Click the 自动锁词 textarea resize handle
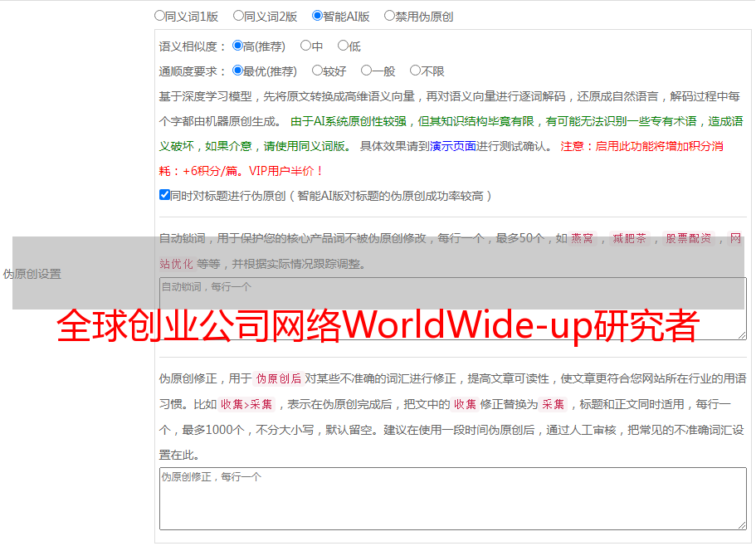Screen dimensions: 756x546 point(742,335)
